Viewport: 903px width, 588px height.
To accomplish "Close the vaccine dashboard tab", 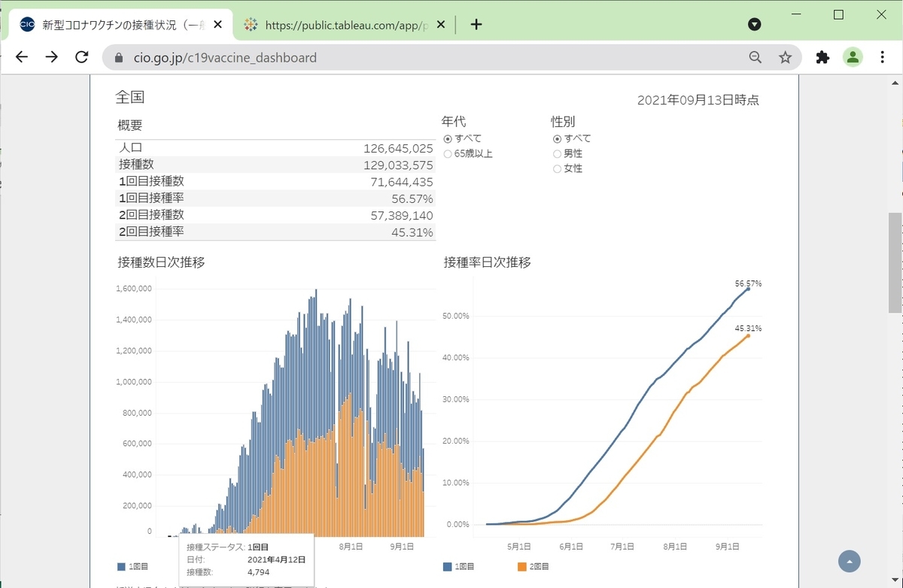I will point(218,24).
